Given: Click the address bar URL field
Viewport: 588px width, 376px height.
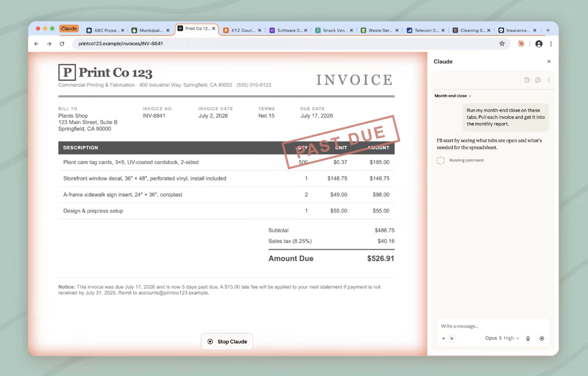Looking at the screenshot, I should point(291,44).
